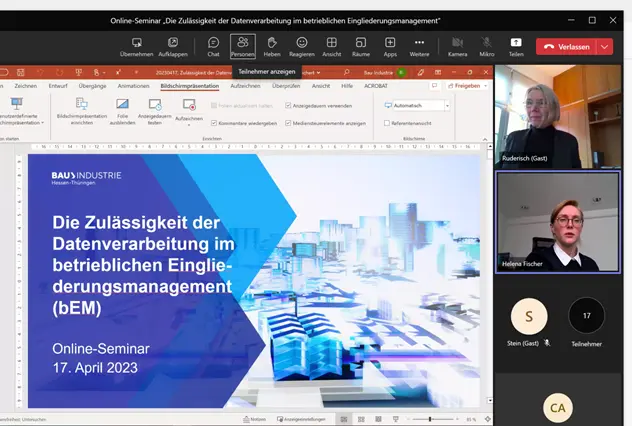Open Reagieren emoji reactions
Screen dimensions: 632x426
(x=301, y=42)
